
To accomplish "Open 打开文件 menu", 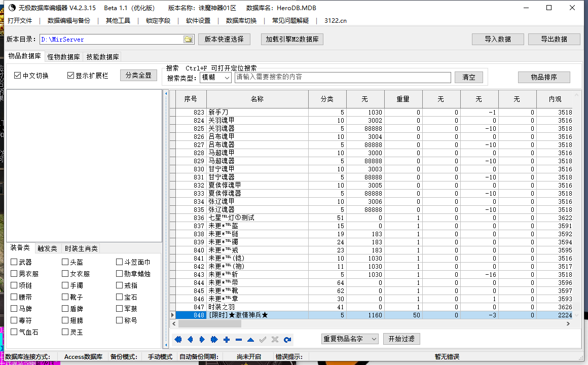I will pyautogui.click(x=20, y=21).
